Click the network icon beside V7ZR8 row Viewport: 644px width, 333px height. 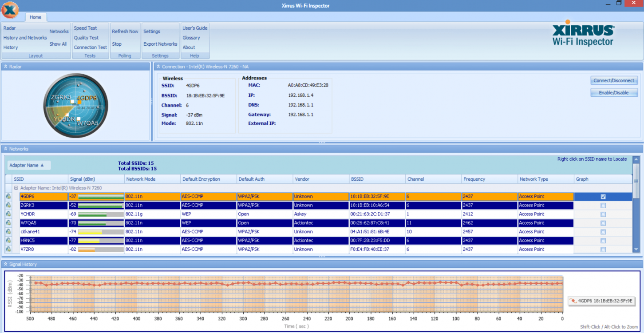click(8, 250)
